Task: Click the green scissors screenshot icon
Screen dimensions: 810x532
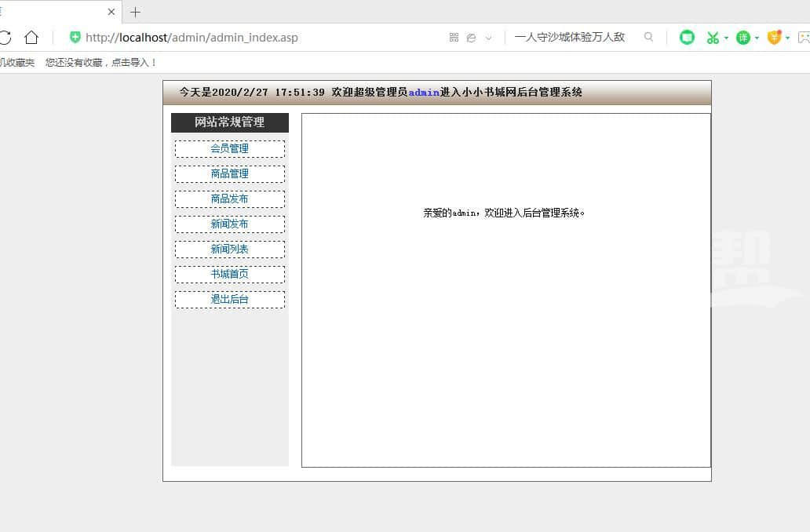Action: tap(712, 37)
